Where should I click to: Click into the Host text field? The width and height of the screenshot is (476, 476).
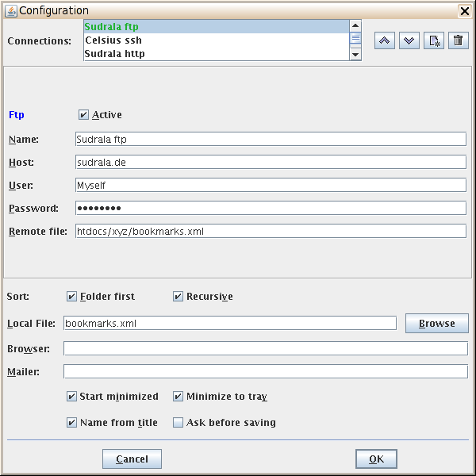coord(270,162)
